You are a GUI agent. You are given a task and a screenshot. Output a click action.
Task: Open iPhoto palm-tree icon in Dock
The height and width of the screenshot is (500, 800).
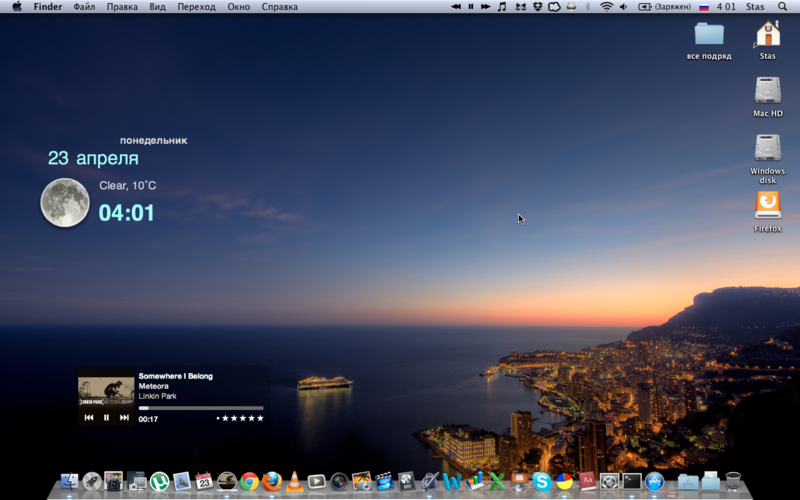[362, 481]
